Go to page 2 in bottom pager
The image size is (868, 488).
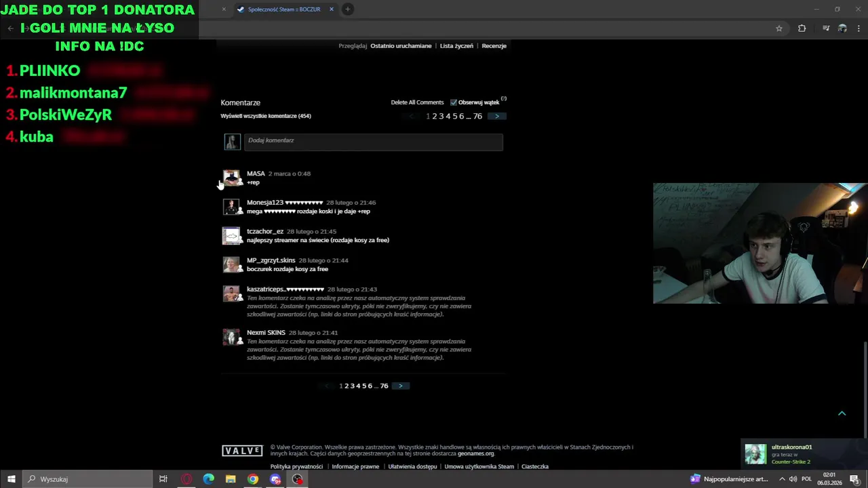tap(347, 386)
